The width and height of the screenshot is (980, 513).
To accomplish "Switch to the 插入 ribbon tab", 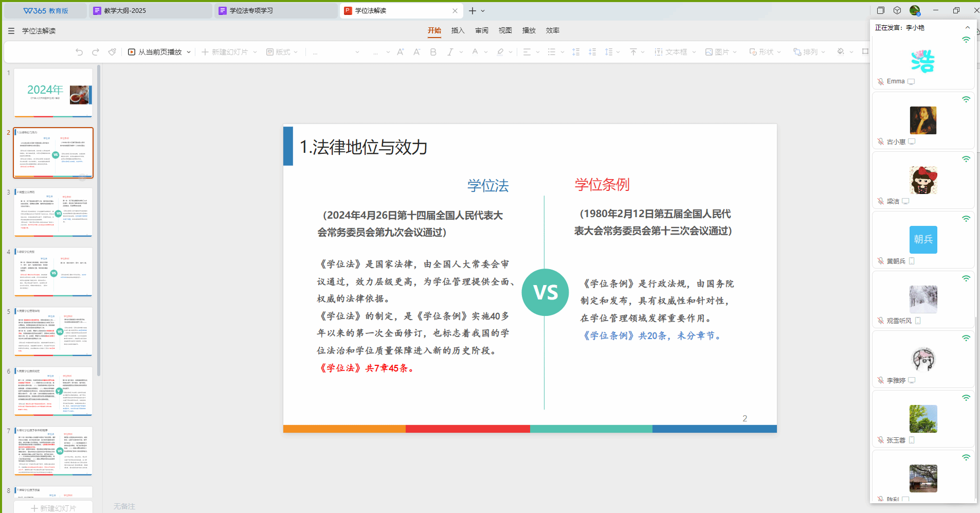I will coord(458,30).
